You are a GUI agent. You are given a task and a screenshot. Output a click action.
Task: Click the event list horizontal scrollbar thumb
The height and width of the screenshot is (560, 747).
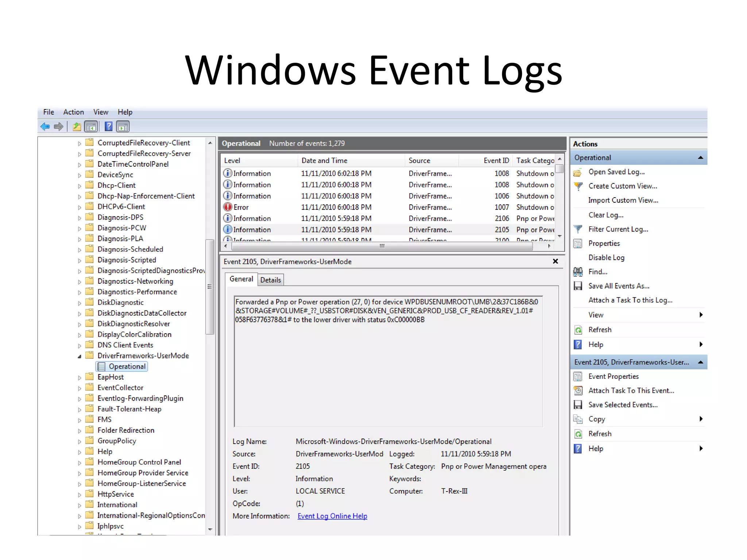[382, 246]
